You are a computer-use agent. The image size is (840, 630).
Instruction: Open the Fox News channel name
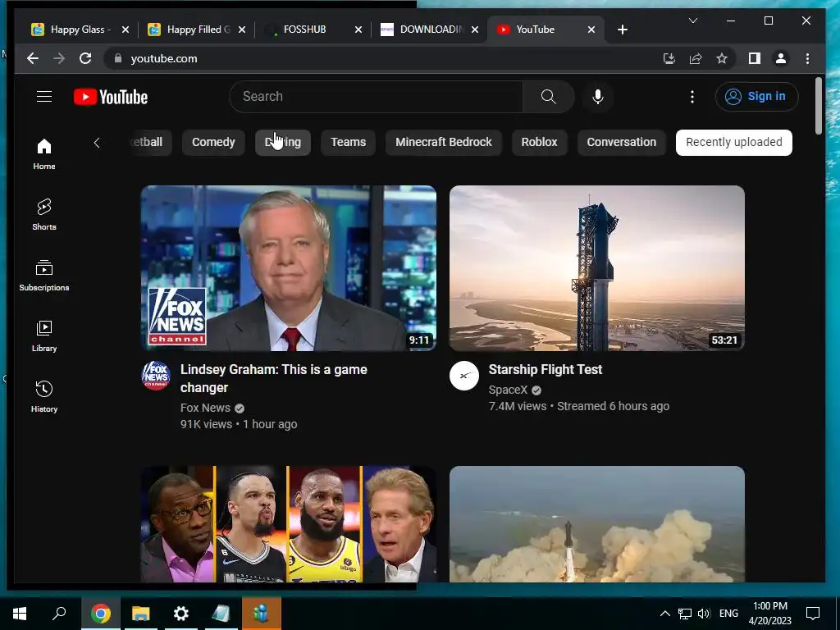pyautogui.click(x=205, y=408)
